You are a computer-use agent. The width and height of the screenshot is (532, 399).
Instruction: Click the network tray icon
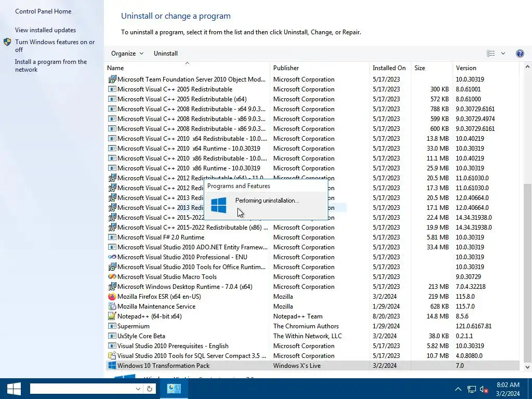coord(472,389)
